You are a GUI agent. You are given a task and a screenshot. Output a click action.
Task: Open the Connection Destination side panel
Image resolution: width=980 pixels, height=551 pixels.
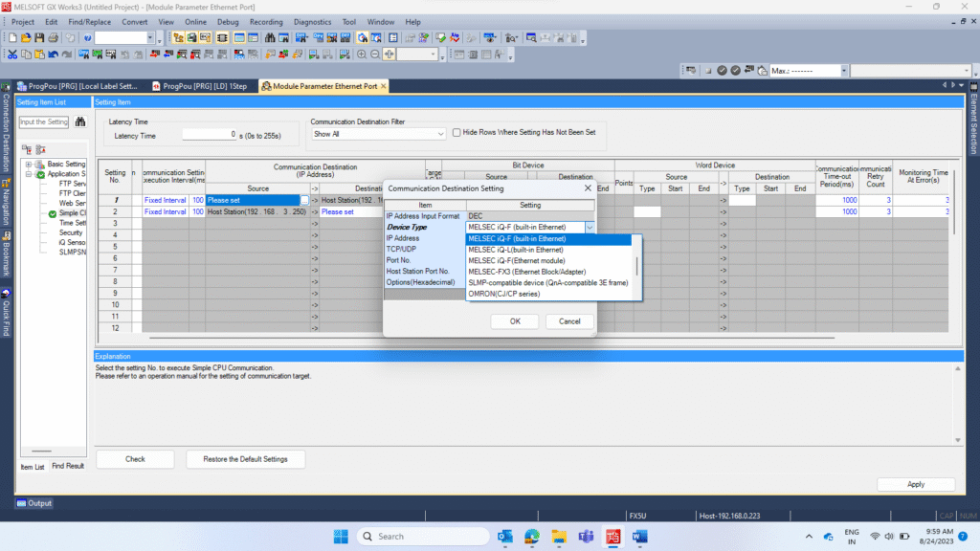(6, 129)
